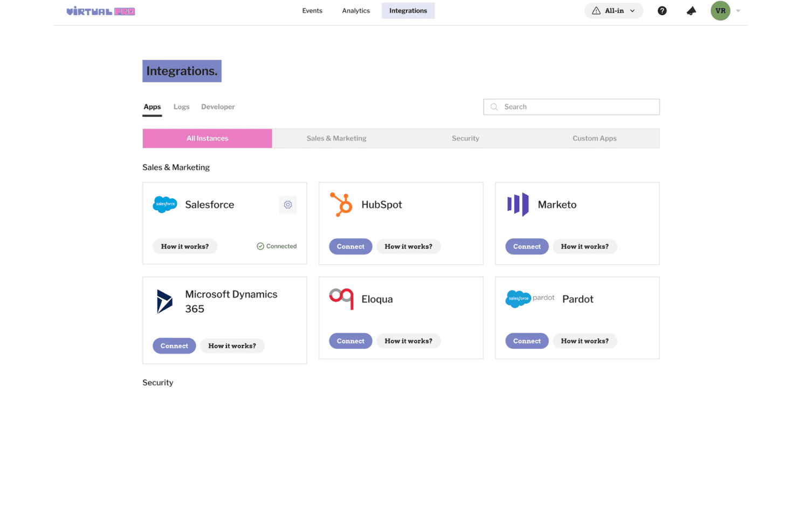The width and height of the screenshot is (798, 532).
Task: Click the HubSpot sprocket logo
Action: click(x=341, y=205)
